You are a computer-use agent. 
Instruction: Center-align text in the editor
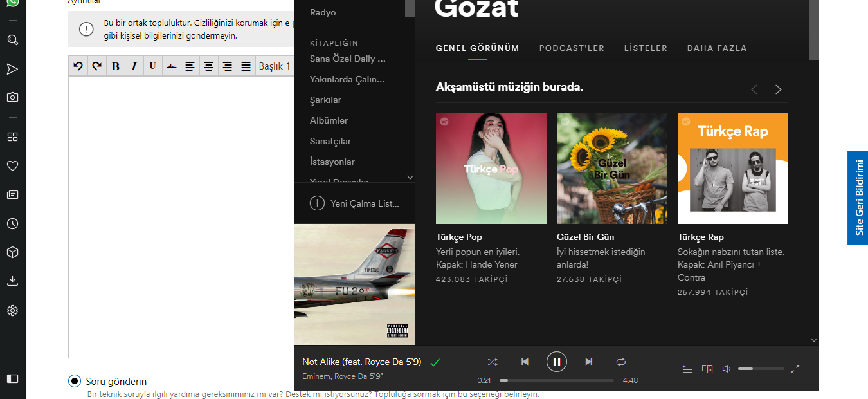(x=209, y=66)
